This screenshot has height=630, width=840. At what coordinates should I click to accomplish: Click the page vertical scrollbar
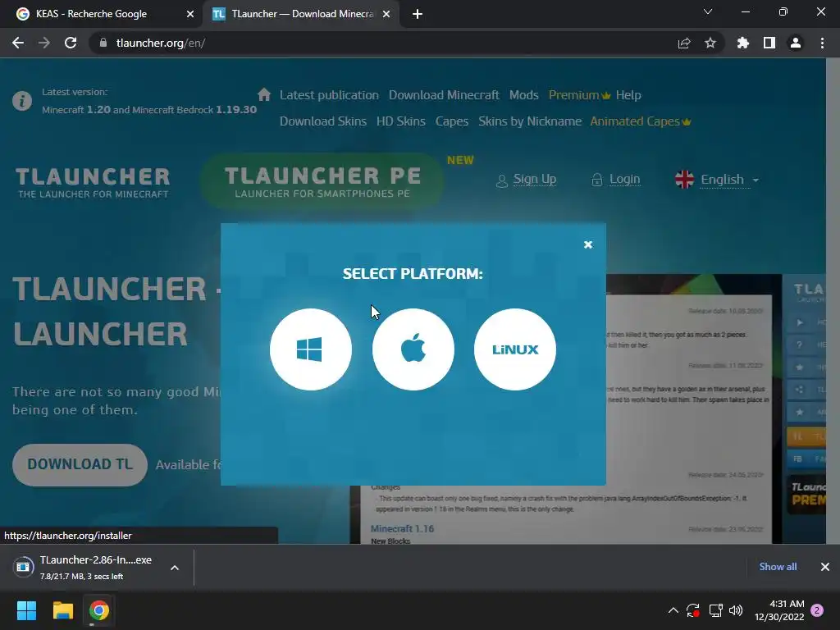[833, 300]
